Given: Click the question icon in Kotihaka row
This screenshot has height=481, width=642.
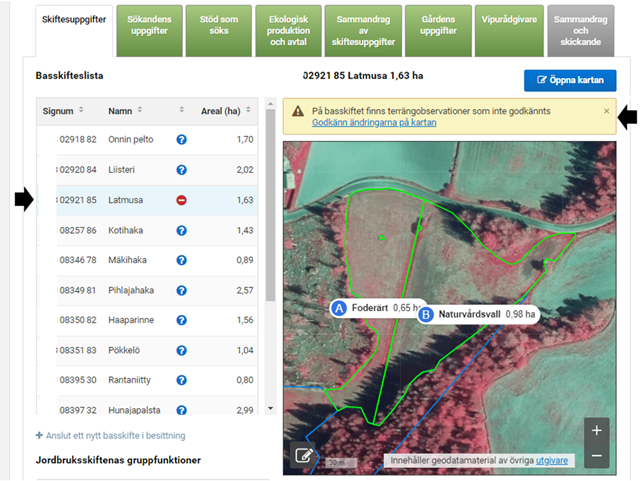Looking at the screenshot, I should (182, 230).
